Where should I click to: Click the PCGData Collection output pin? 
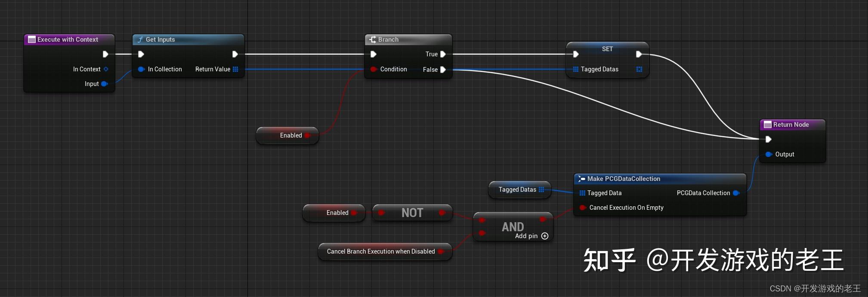coord(736,193)
